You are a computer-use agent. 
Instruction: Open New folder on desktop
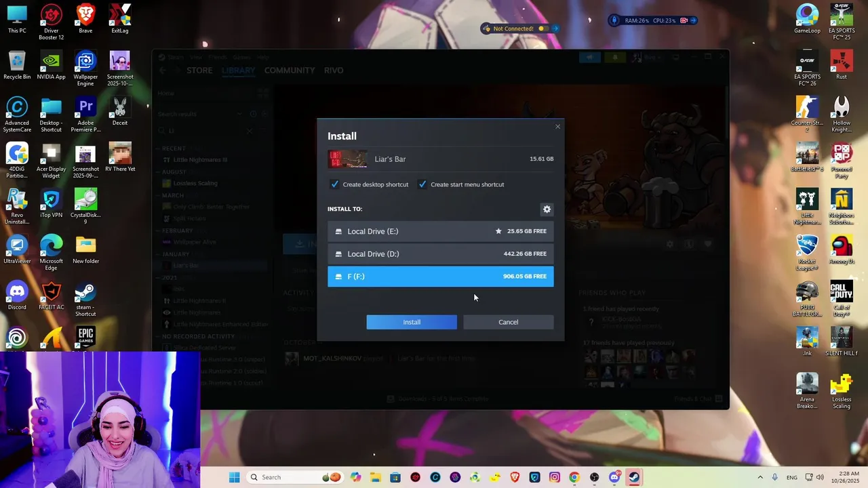point(85,250)
